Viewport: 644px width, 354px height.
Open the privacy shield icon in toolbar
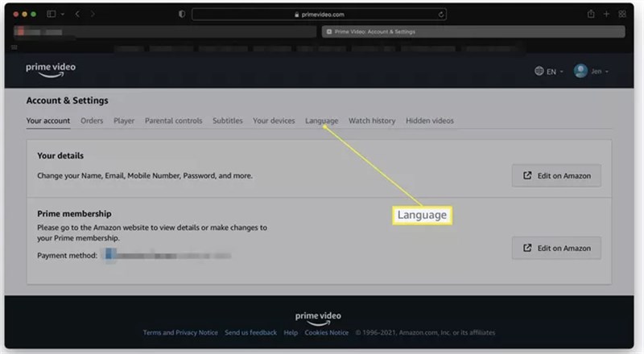coord(182,14)
